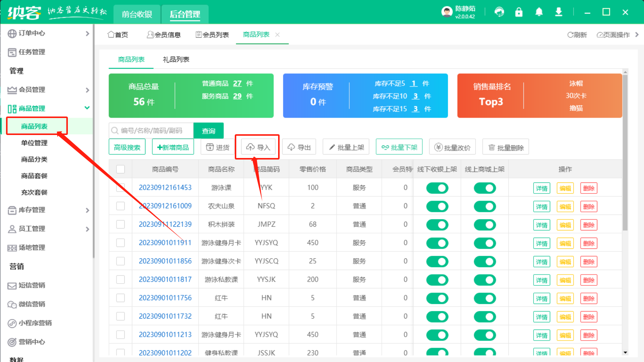This screenshot has width=644, height=362.
Task: Switch to the 前台收银 top tab
Action: point(137,14)
